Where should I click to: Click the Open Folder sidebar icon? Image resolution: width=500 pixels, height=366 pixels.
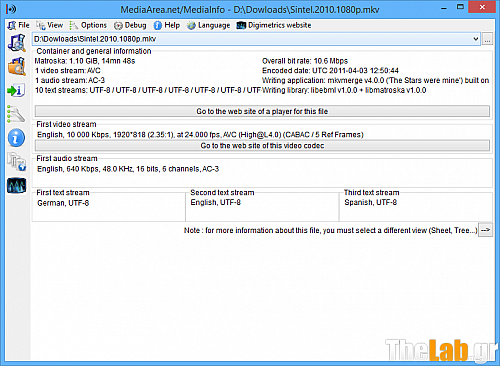tap(17, 66)
